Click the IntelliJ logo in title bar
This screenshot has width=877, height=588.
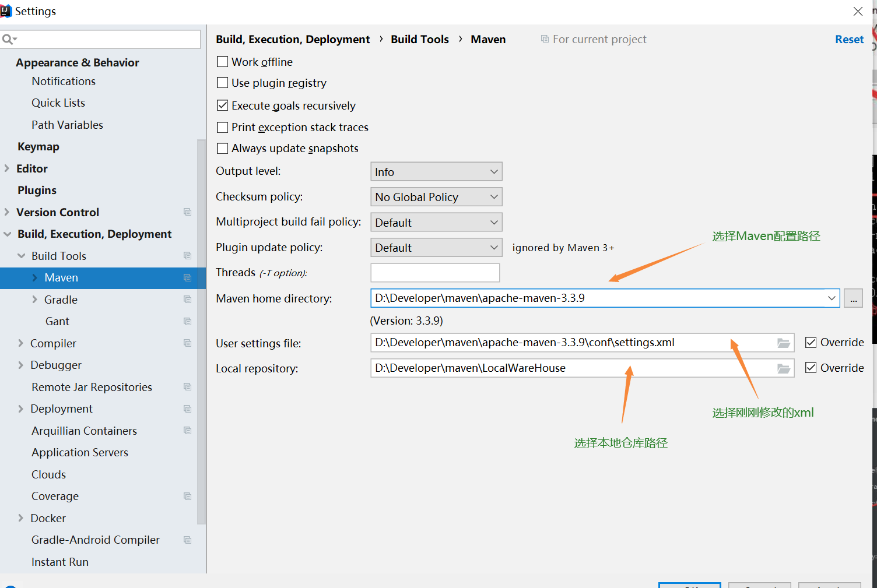tap(6, 11)
